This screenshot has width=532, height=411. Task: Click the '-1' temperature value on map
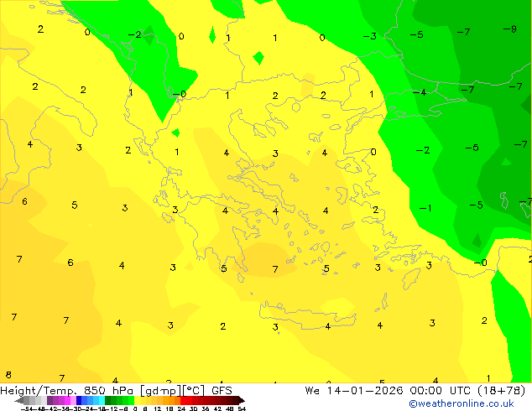click(x=425, y=208)
